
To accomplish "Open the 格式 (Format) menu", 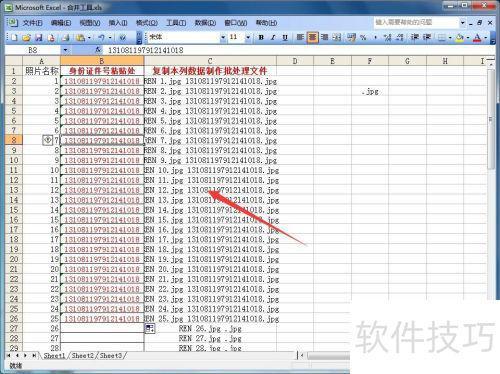I will (x=147, y=23).
